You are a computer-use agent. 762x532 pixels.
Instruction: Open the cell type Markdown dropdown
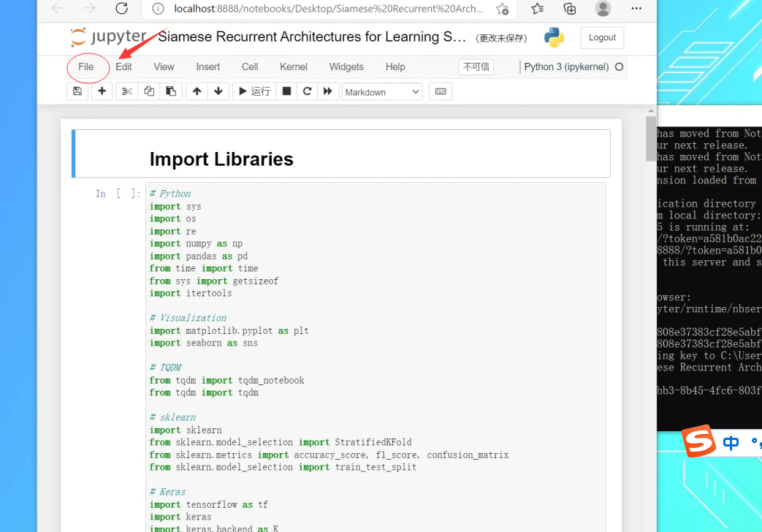tap(382, 92)
